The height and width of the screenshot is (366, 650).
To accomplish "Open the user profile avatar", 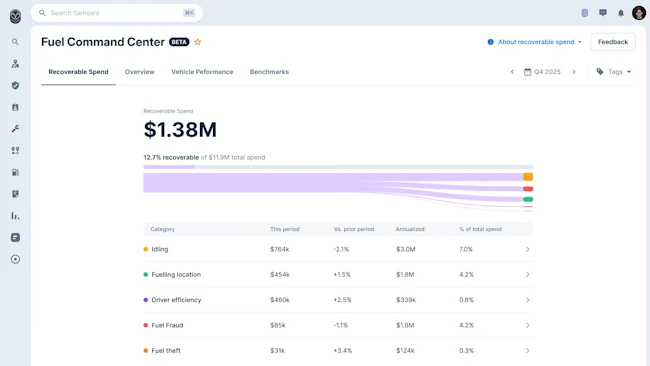I will [x=639, y=13].
